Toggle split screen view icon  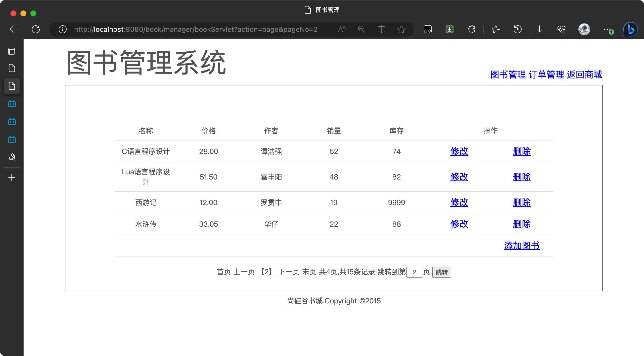click(381, 29)
